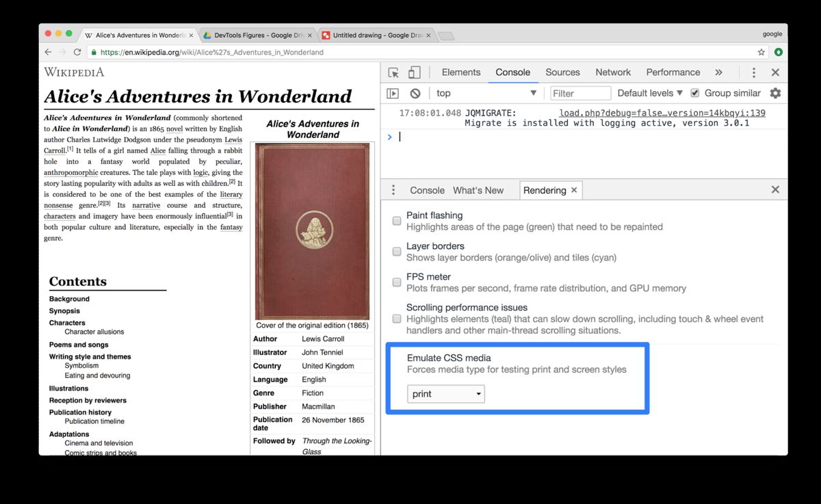
Task: Open the Emulate CSS media print dropdown
Action: tap(445, 394)
